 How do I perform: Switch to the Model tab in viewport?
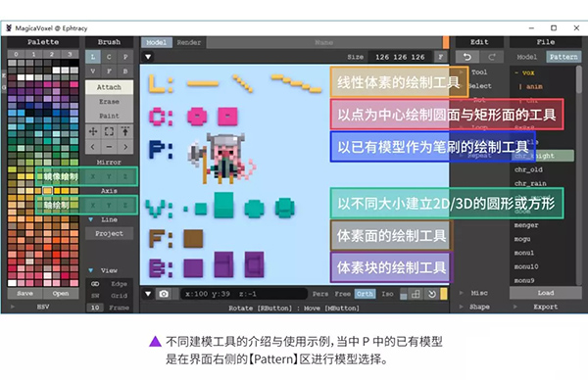(157, 42)
